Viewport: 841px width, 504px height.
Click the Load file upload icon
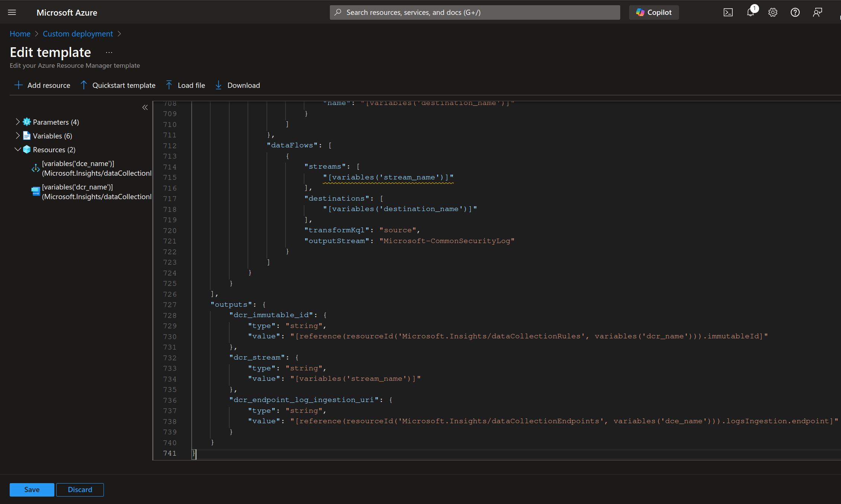169,85
